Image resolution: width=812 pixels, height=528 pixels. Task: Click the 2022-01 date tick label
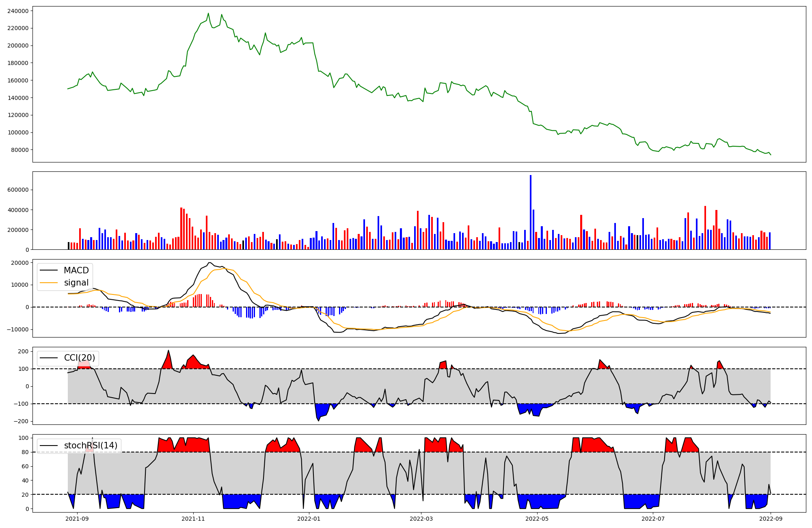(x=309, y=518)
